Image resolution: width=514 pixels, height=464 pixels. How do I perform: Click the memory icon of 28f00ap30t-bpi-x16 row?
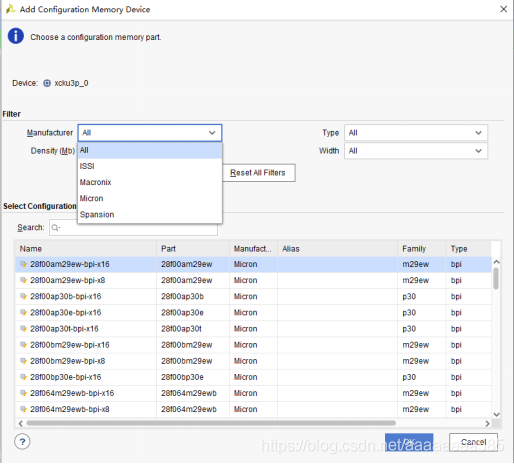[x=23, y=329]
